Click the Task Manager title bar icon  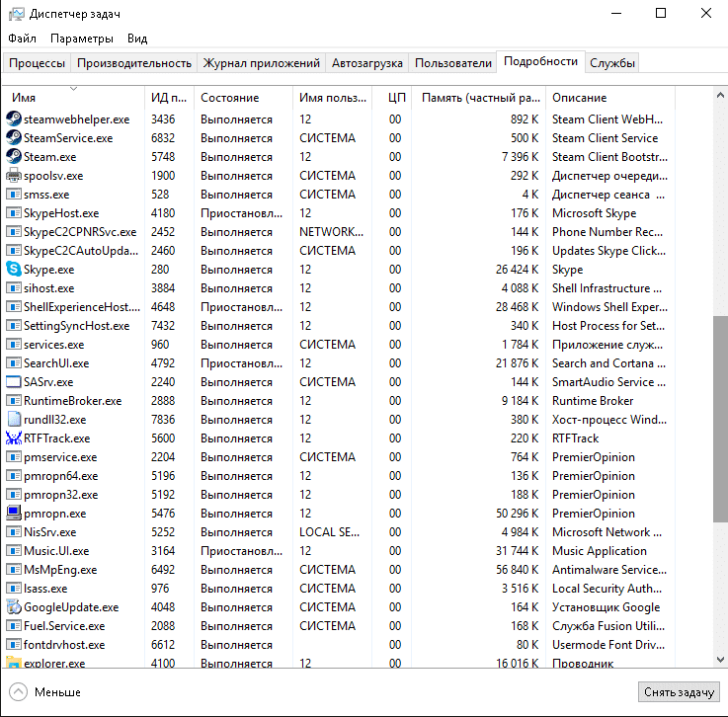(x=16, y=14)
